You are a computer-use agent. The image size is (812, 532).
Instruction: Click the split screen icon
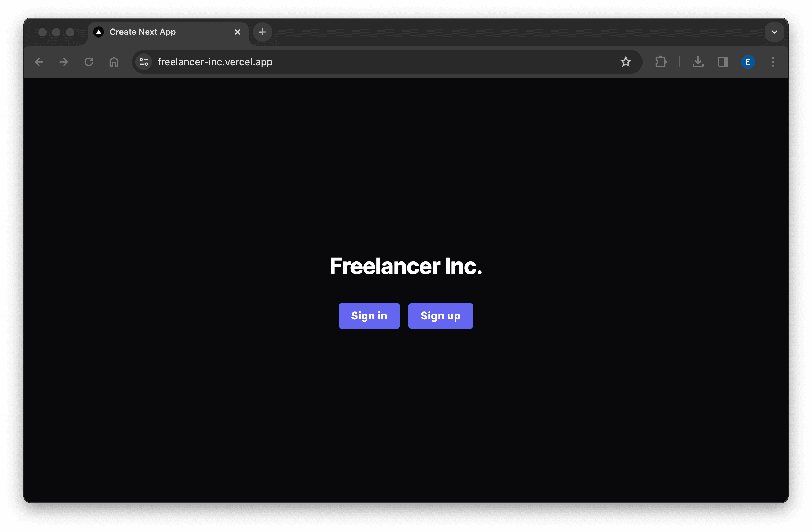(723, 62)
